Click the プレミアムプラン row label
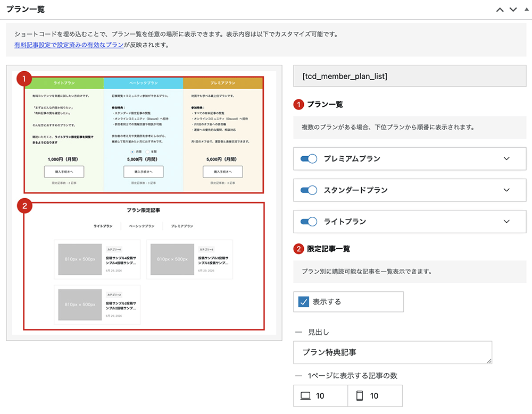Image resolution: width=532 pixels, height=414 pixels. pyautogui.click(x=352, y=159)
